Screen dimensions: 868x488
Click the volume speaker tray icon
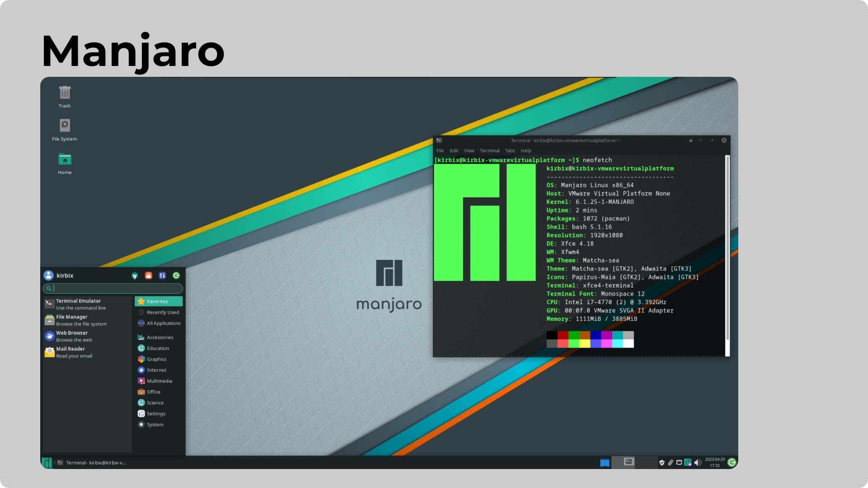point(698,463)
